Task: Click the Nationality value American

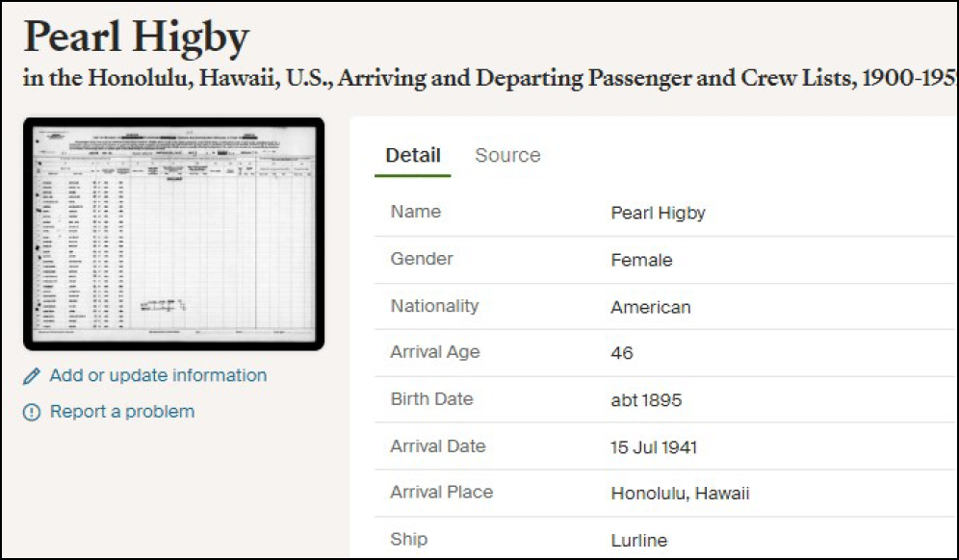Action: [x=651, y=307]
